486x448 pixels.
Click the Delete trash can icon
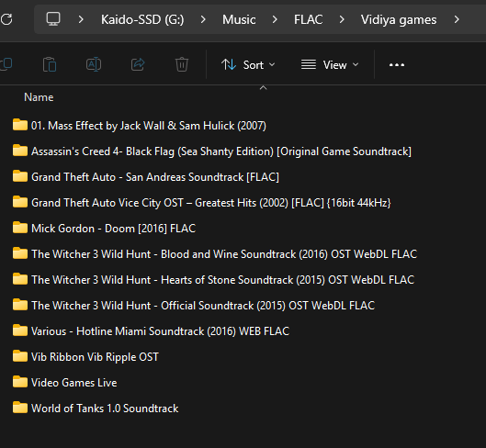tap(182, 64)
